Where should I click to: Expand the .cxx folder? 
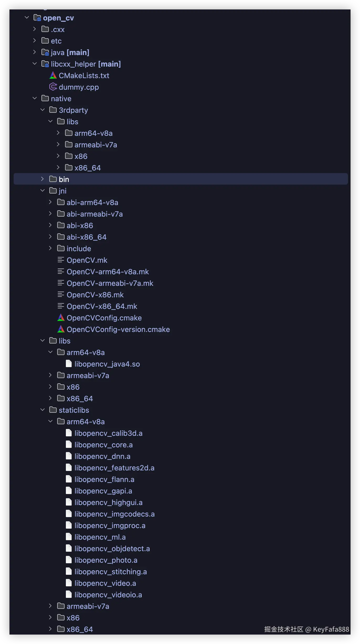[x=35, y=29]
